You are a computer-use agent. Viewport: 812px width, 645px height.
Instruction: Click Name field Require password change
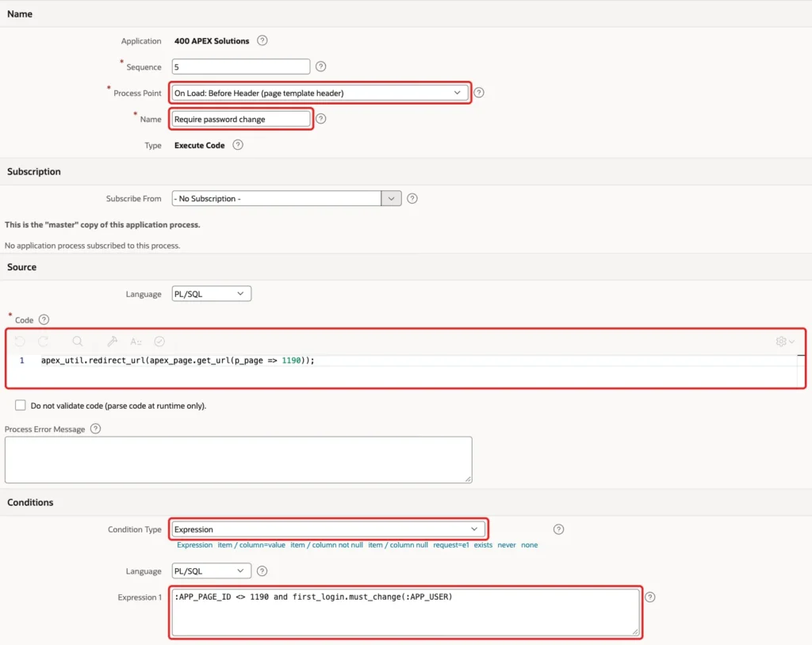[x=241, y=119]
